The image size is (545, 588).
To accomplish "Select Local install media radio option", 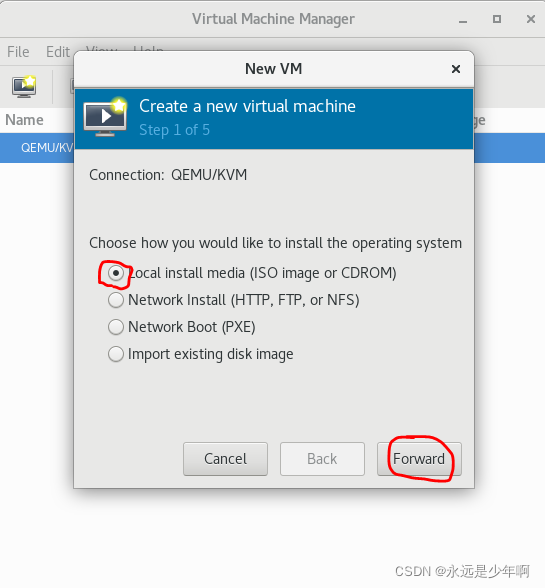I will coord(116,273).
